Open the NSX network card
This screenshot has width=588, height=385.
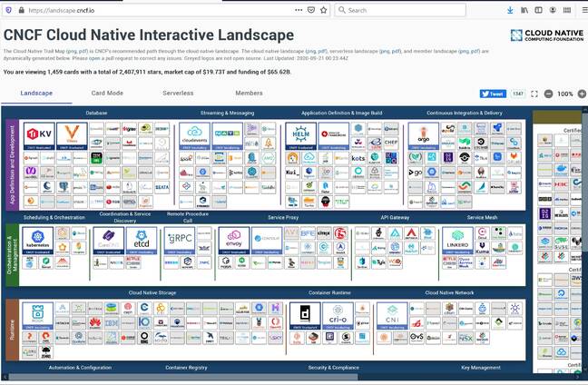(465, 338)
